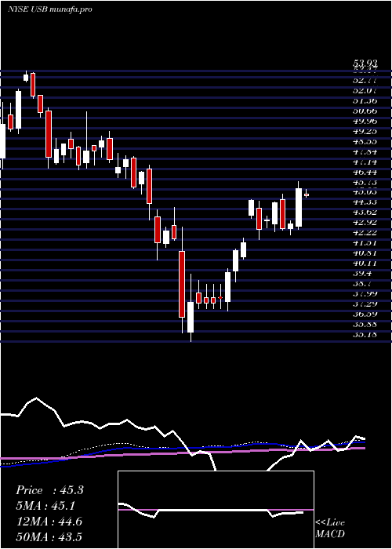Select the 45.03 price axis label
392x549 pixels.
pyautogui.click(x=365, y=192)
